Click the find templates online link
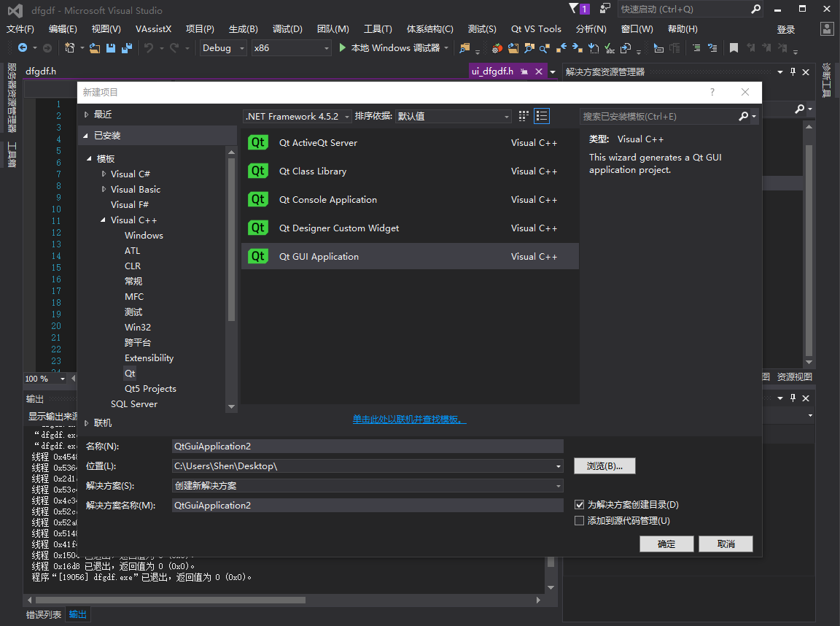Image resolution: width=840 pixels, height=626 pixels. tap(409, 419)
